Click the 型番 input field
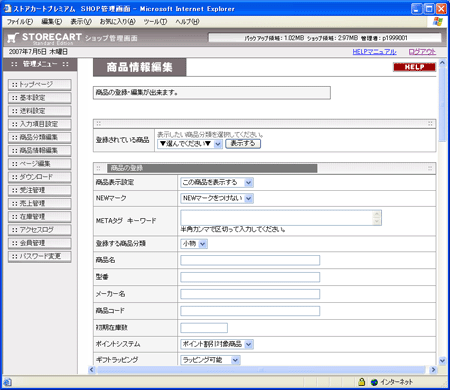Screen dimensions: 450x390 pos(250,277)
